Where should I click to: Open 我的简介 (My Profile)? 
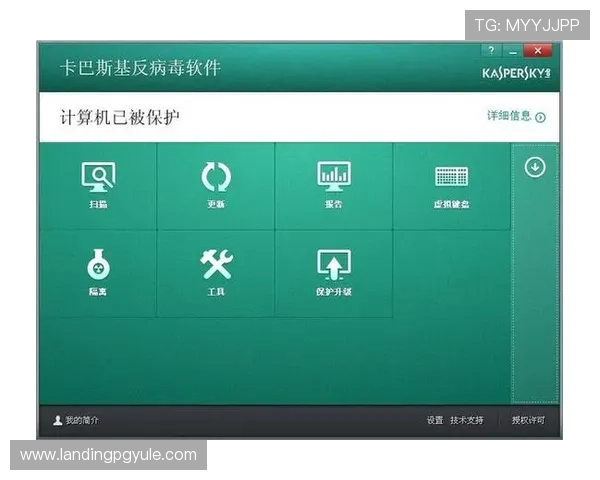point(82,420)
